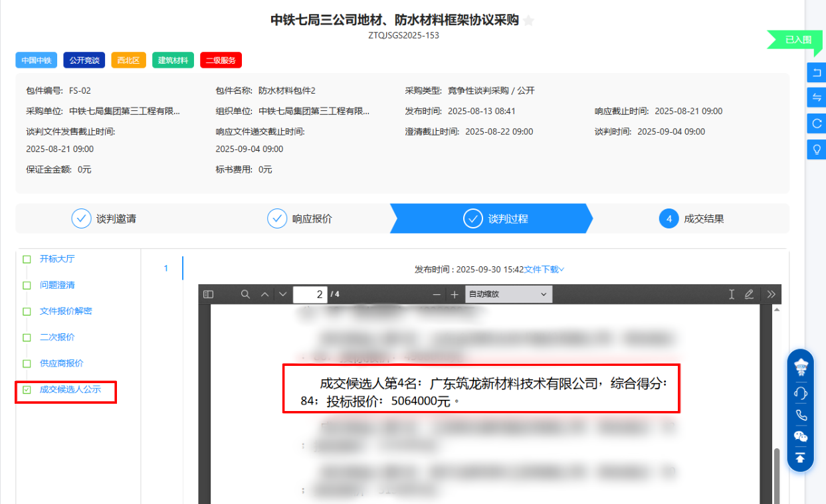The width and height of the screenshot is (826, 504).
Task: Toggle the 问题澄清 checkbox
Action: 27,286
